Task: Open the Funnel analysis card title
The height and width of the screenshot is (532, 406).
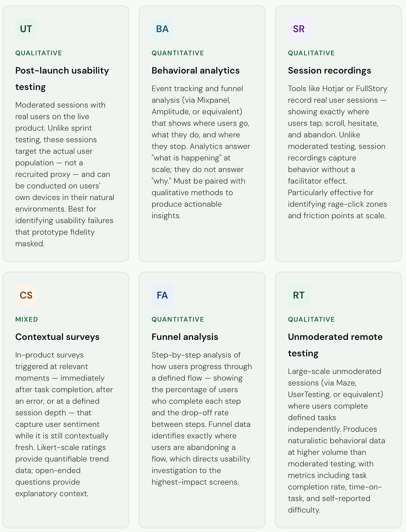Action: click(x=185, y=337)
